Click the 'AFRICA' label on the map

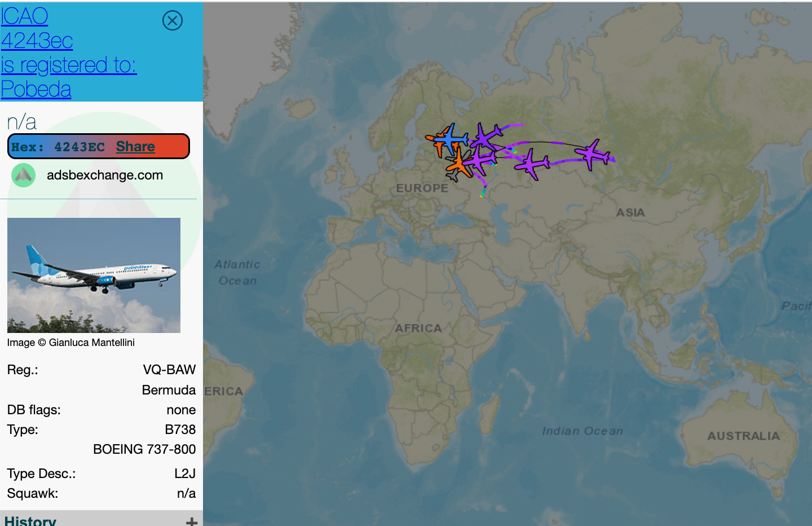pos(418,328)
